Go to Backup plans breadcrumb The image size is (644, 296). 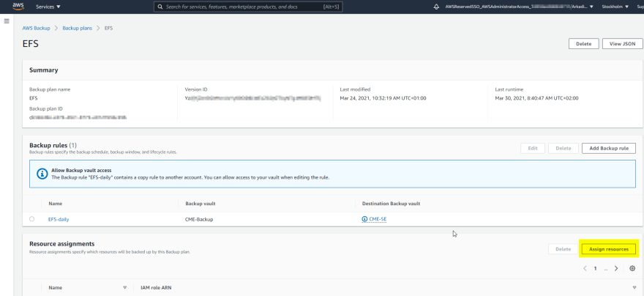tap(78, 29)
